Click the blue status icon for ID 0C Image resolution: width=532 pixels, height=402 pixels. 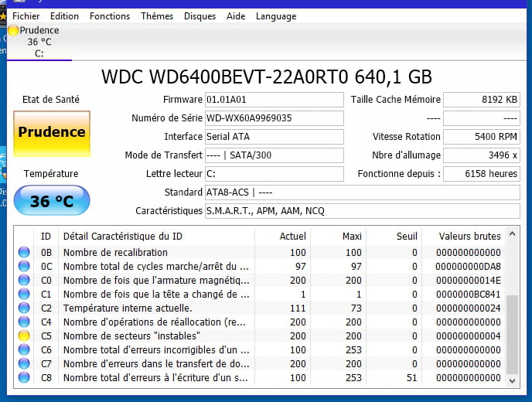pyautogui.click(x=24, y=266)
